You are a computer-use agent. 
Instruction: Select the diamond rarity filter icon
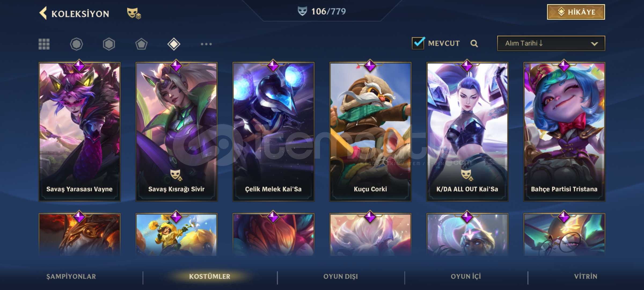coord(174,44)
